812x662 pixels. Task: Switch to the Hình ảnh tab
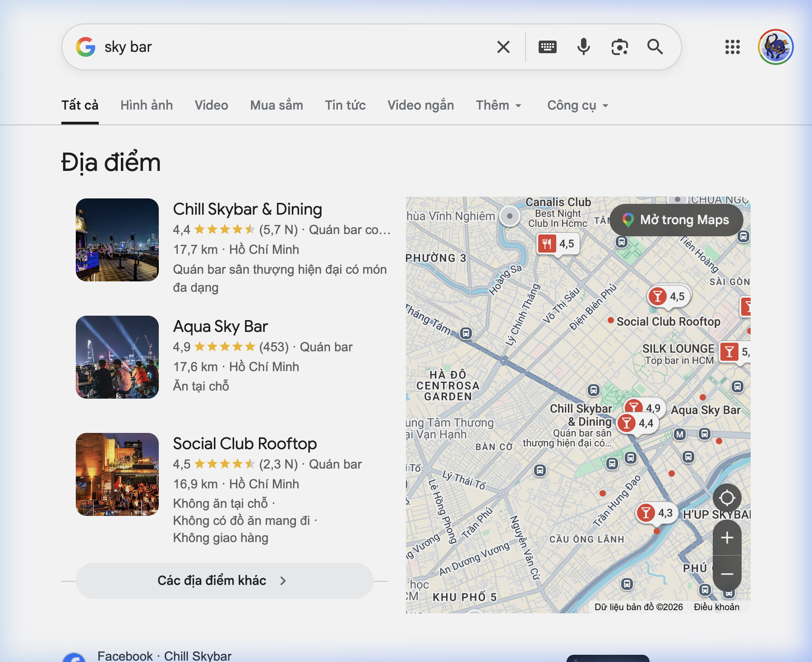coord(147,106)
